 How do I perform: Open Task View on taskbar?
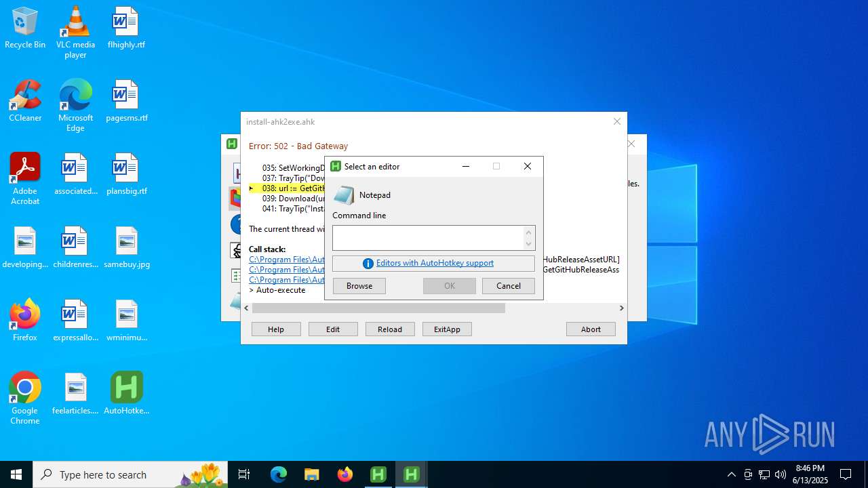244,474
